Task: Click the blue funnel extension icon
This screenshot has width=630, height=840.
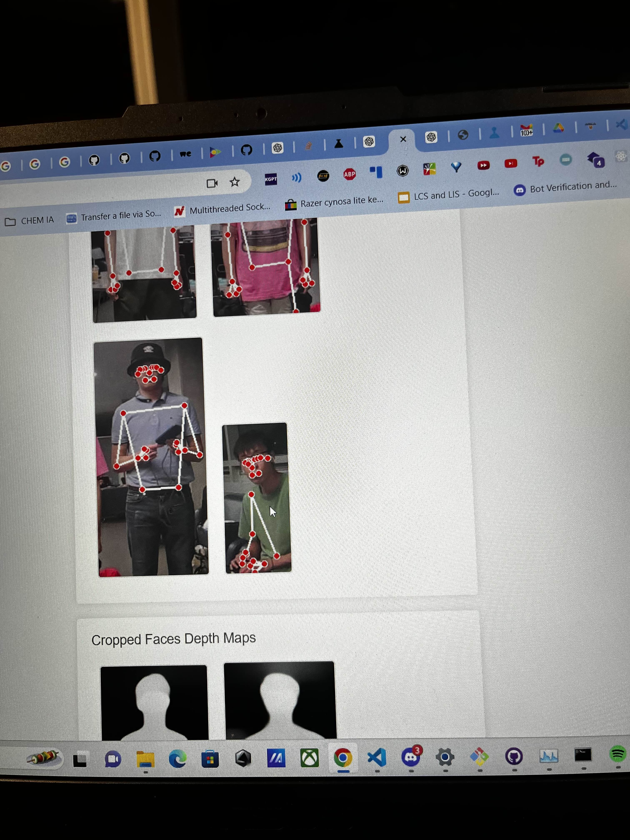Action: pos(456,167)
